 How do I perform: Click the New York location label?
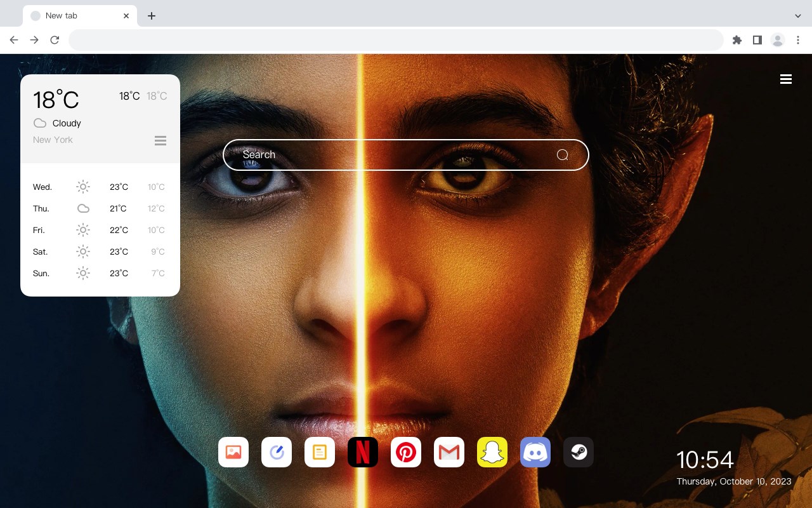(x=53, y=140)
